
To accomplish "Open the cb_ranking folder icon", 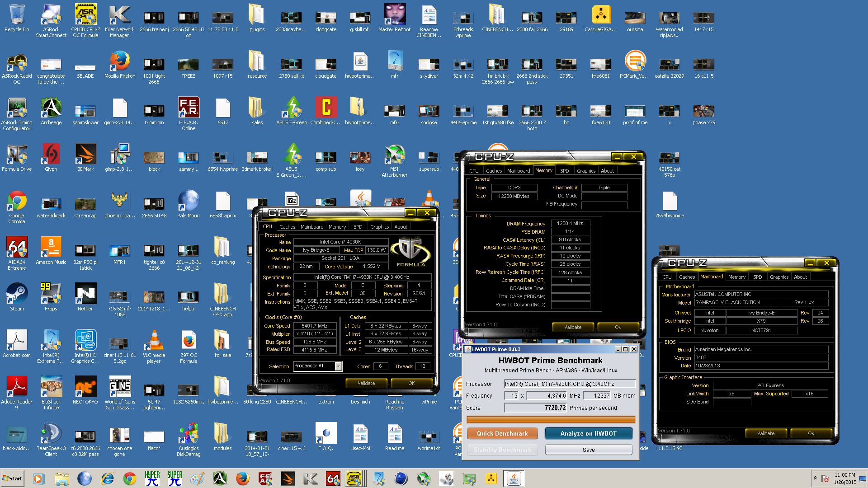I will [x=223, y=250].
